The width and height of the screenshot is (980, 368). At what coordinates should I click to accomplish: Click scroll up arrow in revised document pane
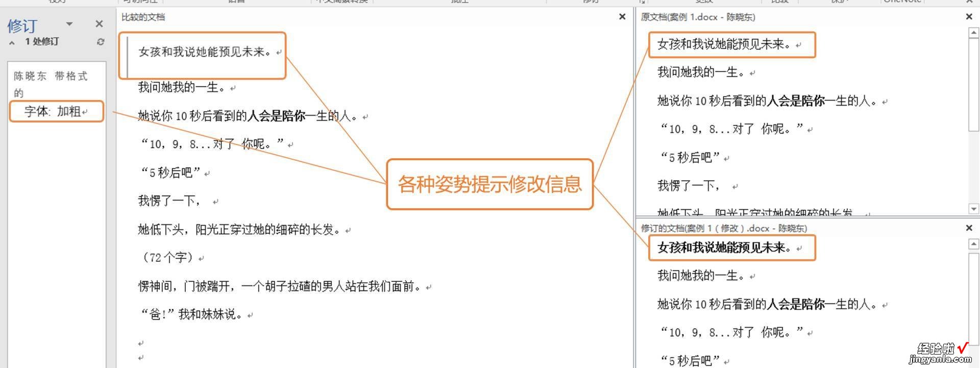(973, 244)
